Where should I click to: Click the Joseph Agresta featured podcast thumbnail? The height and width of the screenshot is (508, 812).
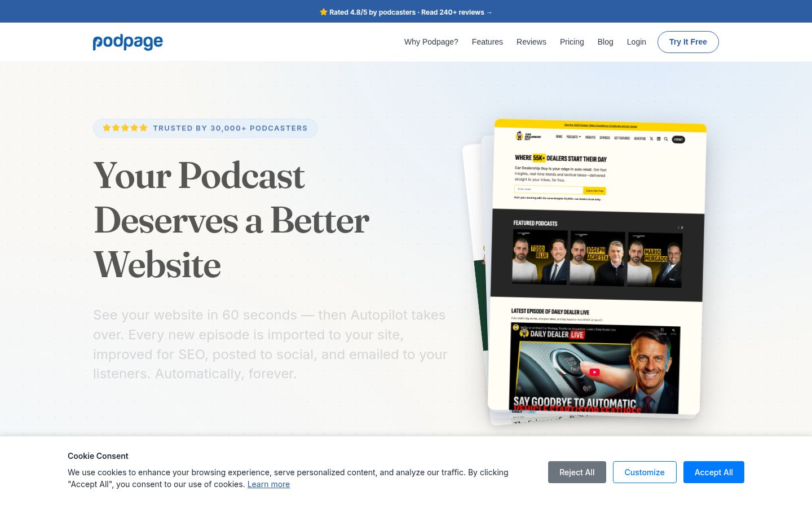(x=597, y=259)
